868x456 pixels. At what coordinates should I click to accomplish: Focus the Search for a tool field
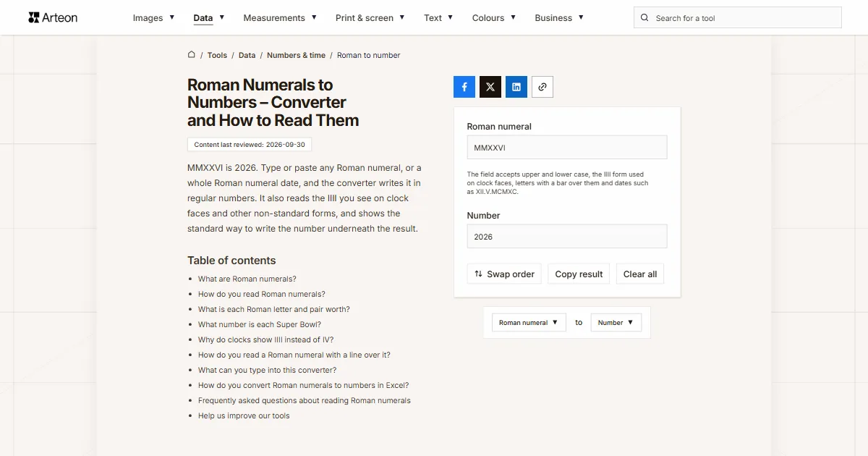(738, 18)
